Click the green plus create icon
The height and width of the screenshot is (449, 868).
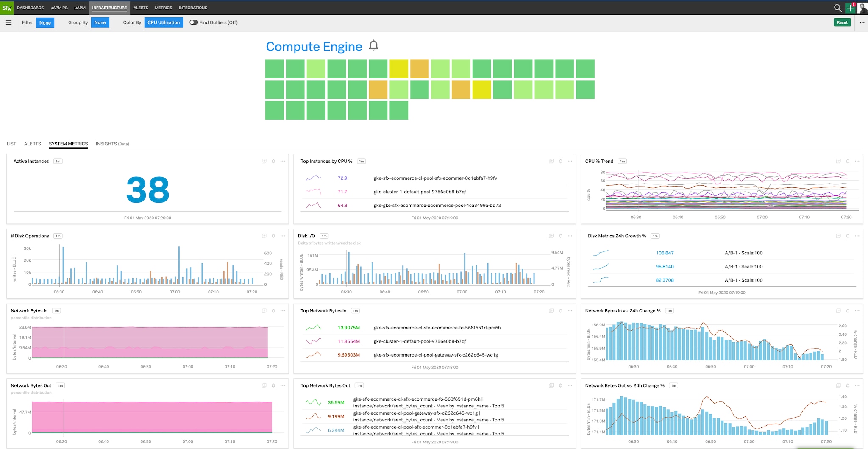pos(850,8)
